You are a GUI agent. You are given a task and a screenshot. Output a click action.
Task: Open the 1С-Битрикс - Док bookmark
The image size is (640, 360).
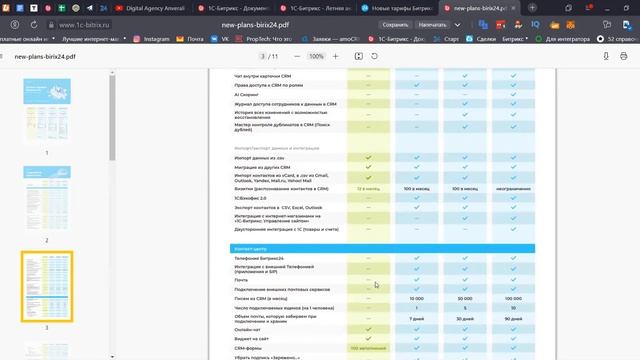coord(396,39)
